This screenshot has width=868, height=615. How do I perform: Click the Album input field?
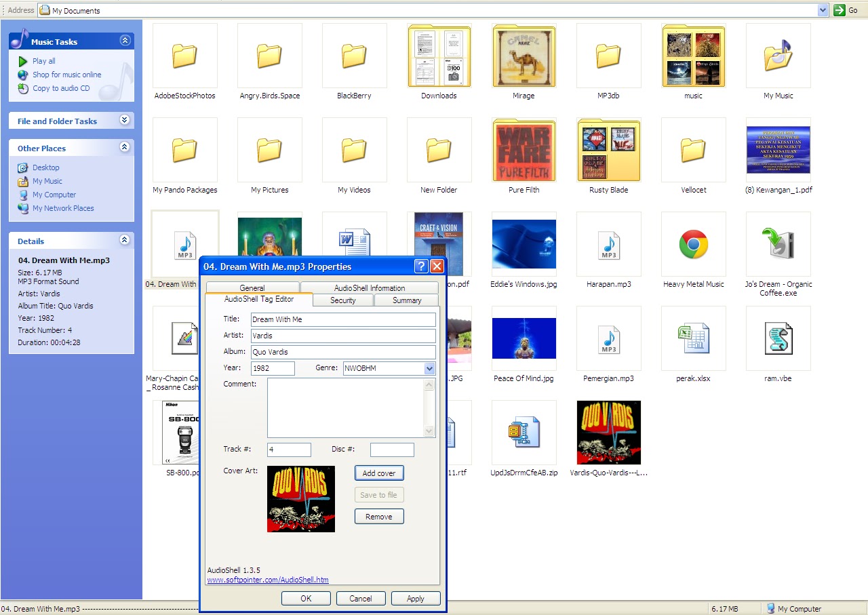tap(343, 352)
